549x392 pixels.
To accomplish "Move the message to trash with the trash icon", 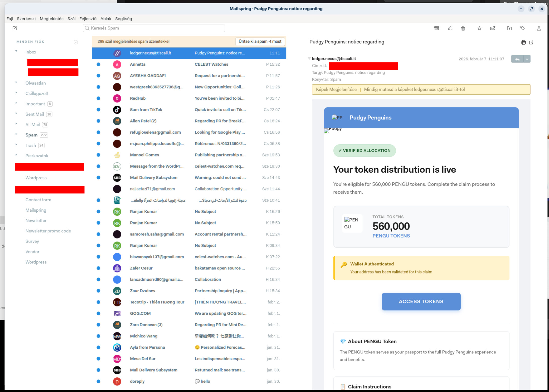I will [463, 28].
